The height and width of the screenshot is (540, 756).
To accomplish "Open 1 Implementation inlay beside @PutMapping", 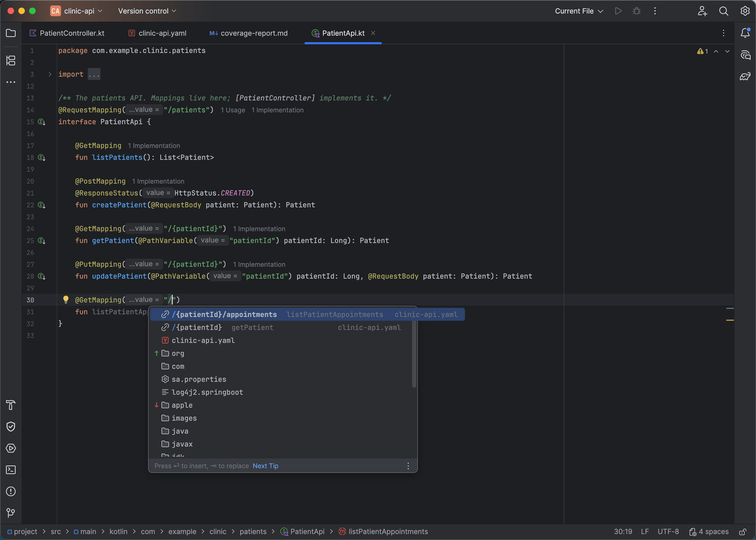I will click(x=259, y=265).
